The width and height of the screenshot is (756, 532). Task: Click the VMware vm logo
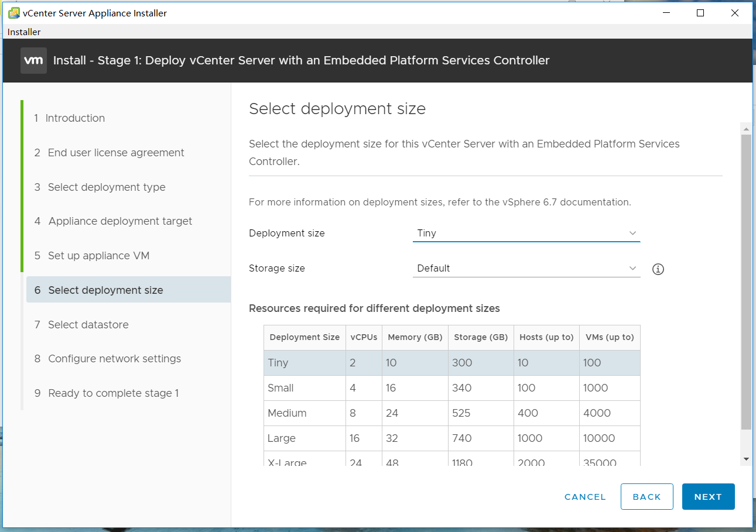pyautogui.click(x=33, y=60)
